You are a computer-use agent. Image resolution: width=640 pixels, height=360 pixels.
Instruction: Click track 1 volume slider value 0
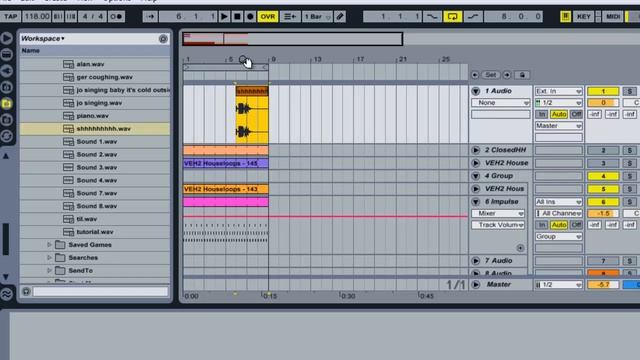603,103
